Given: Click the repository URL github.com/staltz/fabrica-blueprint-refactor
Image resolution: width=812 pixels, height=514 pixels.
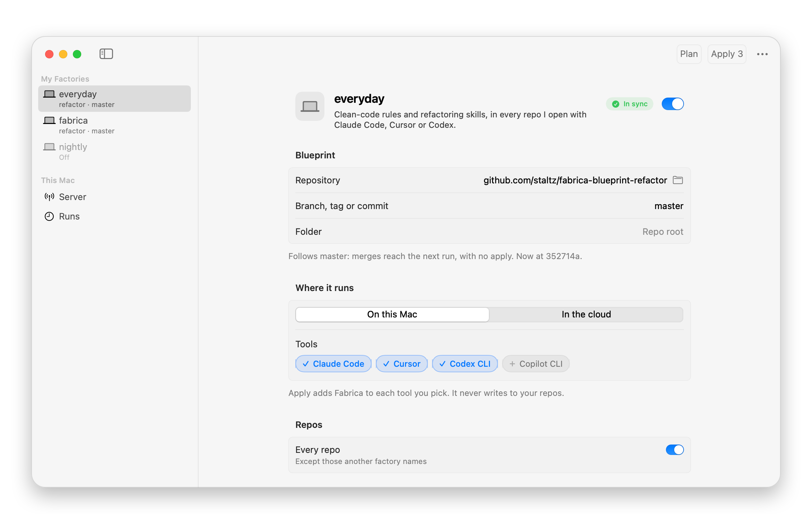Looking at the screenshot, I should click(575, 180).
